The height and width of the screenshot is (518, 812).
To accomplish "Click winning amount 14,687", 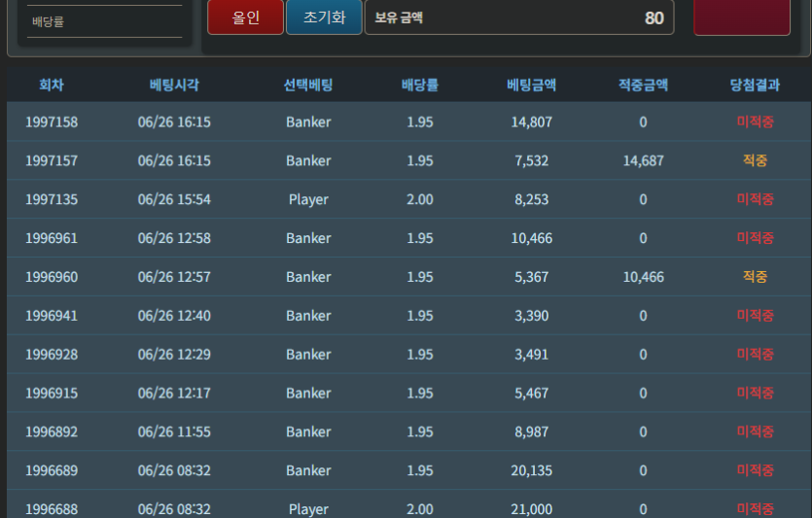I will coord(643,161).
